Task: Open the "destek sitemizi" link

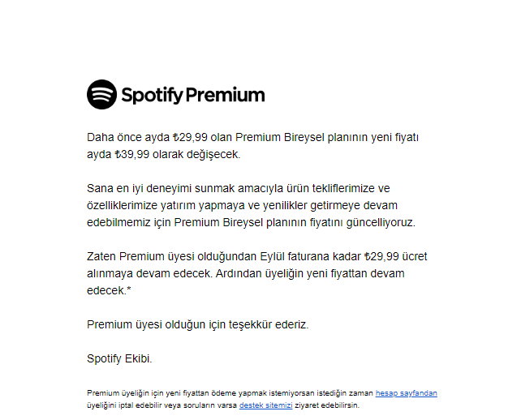Action: (266, 405)
